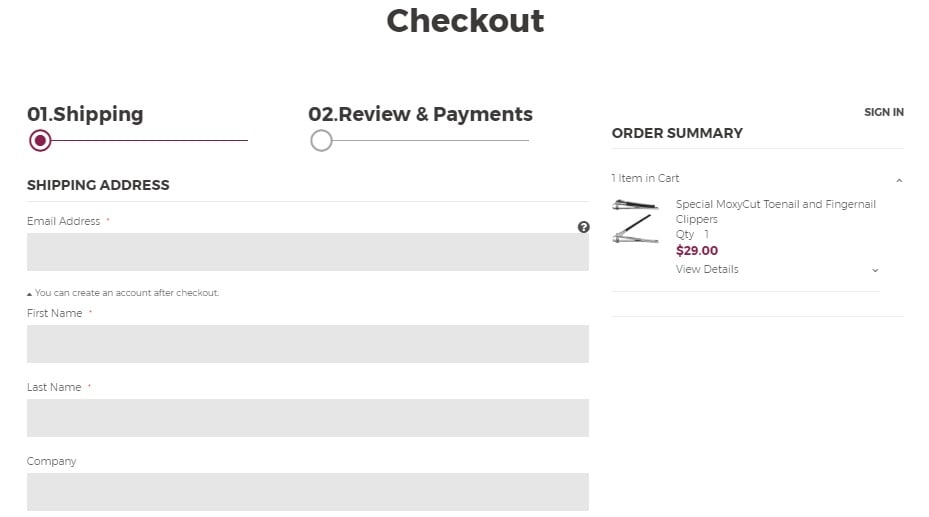
Task: Focus the Last Name input field
Action: click(x=307, y=418)
